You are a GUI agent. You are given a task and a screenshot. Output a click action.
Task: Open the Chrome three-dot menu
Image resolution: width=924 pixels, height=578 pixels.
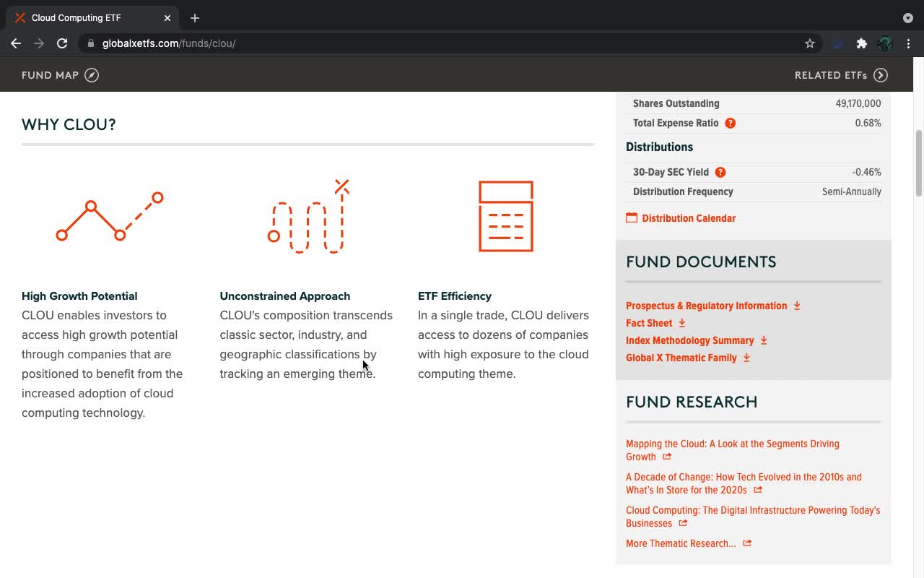(908, 43)
